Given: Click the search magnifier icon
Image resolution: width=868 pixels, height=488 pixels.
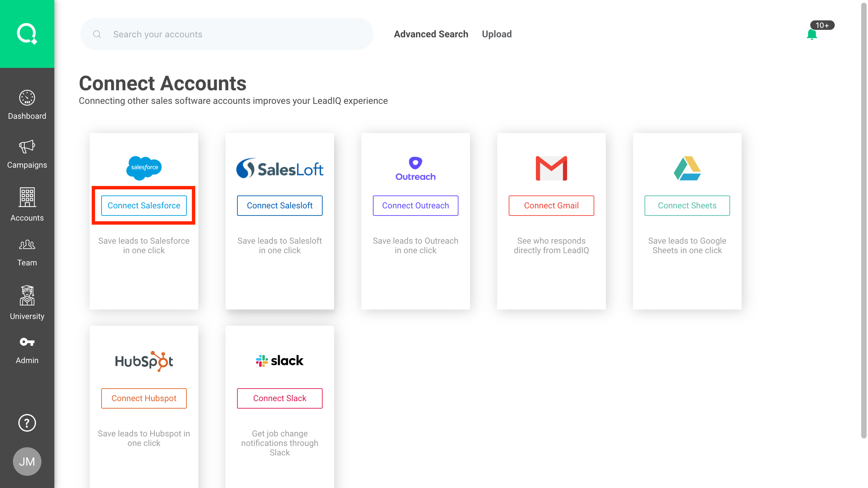Looking at the screenshot, I should tap(97, 34).
